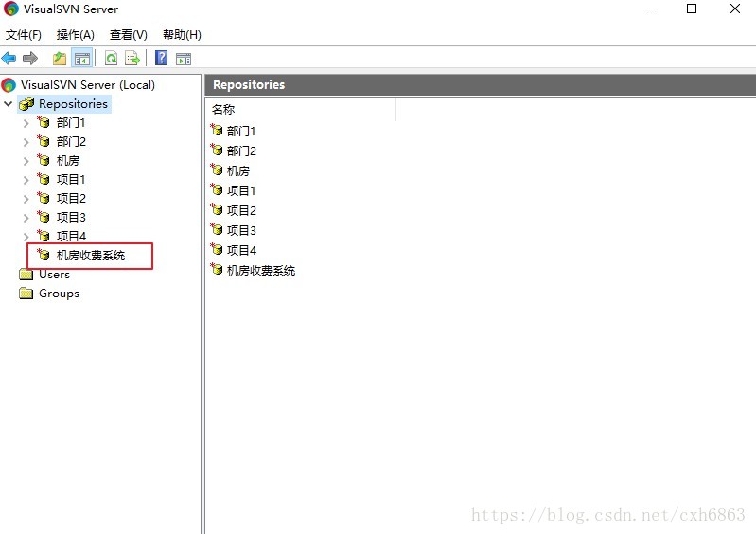Toggle the show/hide console tree icon
The image size is (756, 534).
coord(82,59)
